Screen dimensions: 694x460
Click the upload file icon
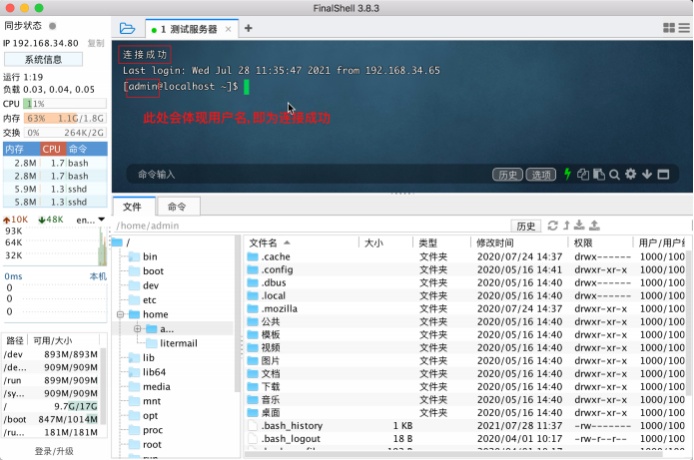(x=594, y=225)
